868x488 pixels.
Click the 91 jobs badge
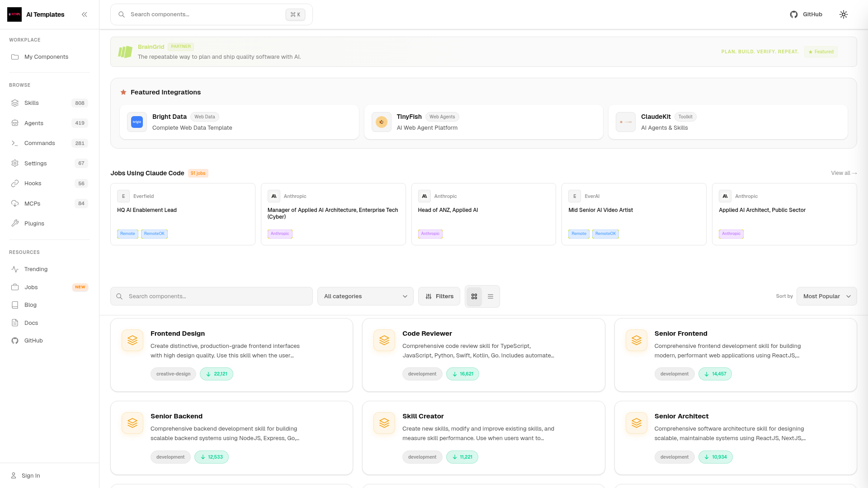(198, 173)
